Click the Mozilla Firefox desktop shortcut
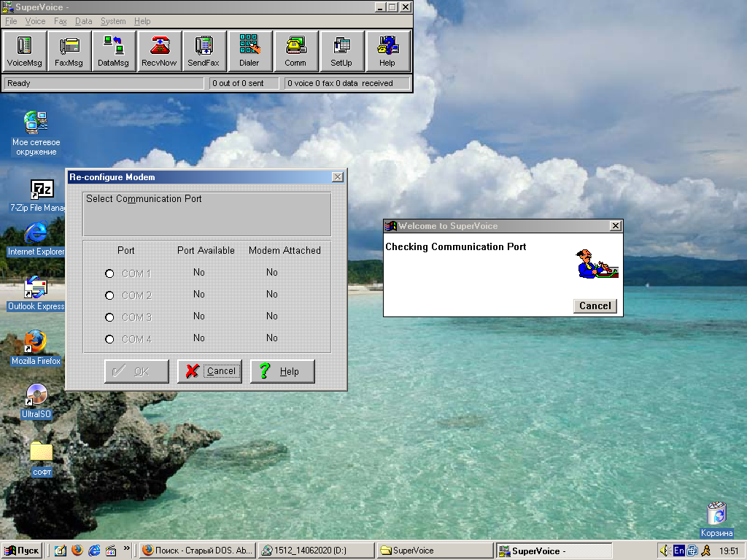The width and height of the screenshot is (747, 560). pos(36,348)
